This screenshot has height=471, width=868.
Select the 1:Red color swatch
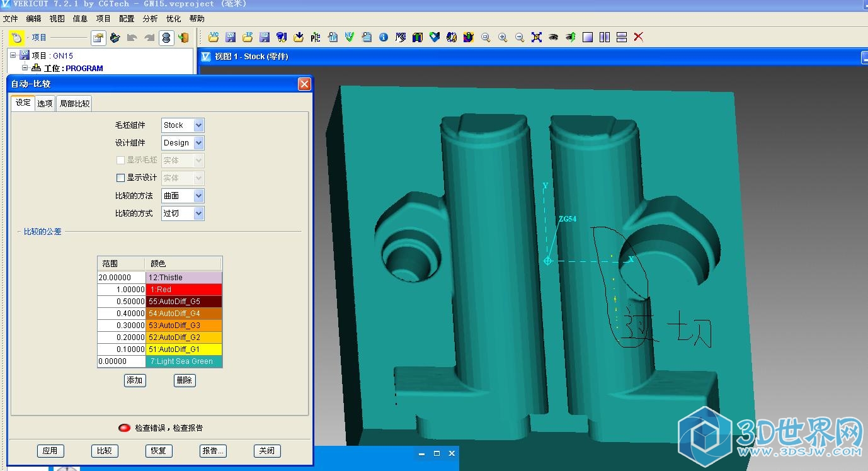[x=184, y=290]
